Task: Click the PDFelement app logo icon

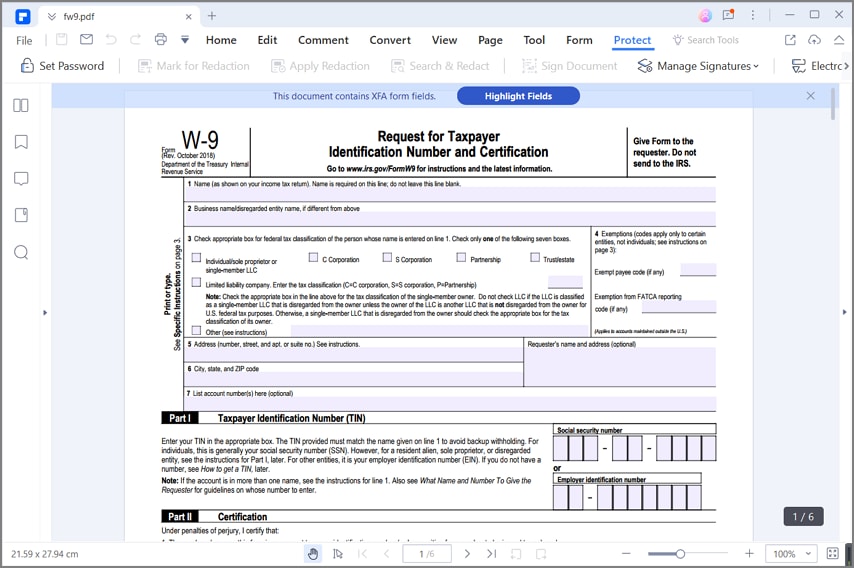Action: 23,16
